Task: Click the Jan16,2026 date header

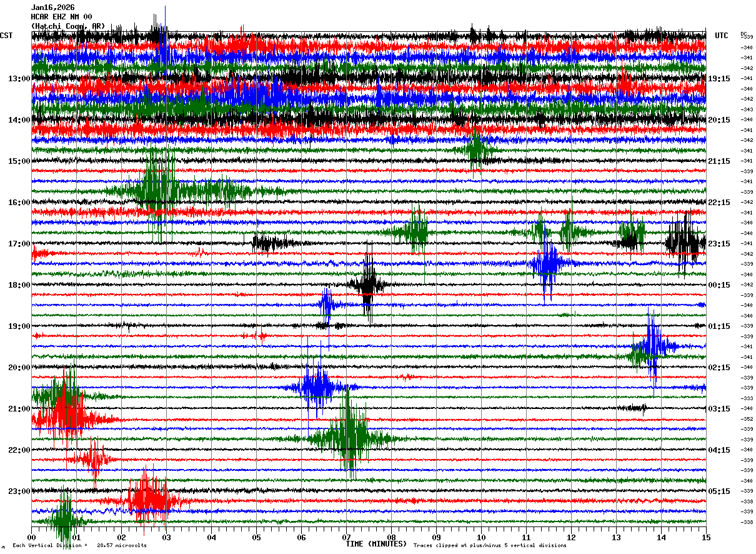Action: click(x=53, y=8)
